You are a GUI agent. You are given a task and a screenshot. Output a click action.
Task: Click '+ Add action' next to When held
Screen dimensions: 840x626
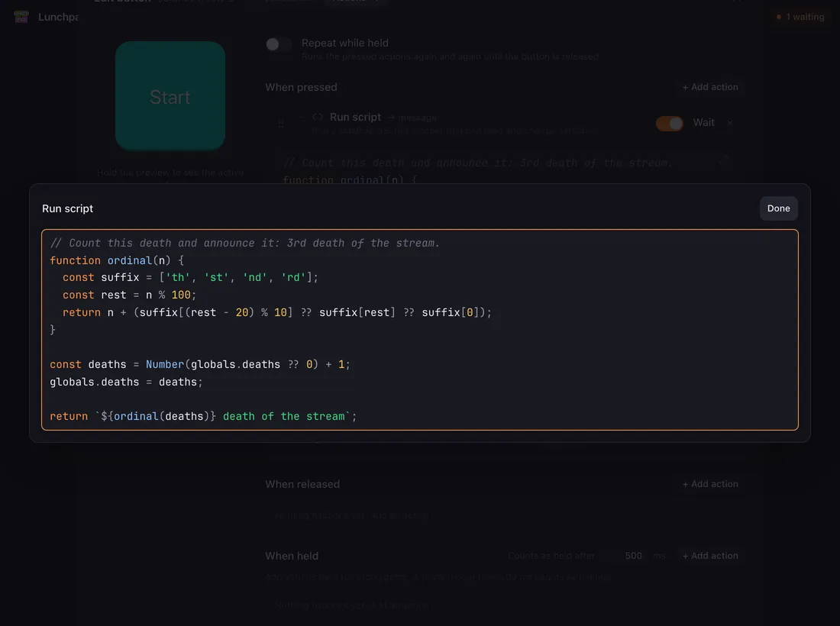pyautogui.click(x=710, y=555)
